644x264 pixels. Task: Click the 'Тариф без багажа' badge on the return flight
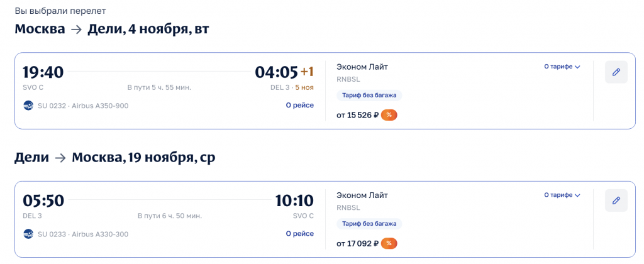(369, 224)
